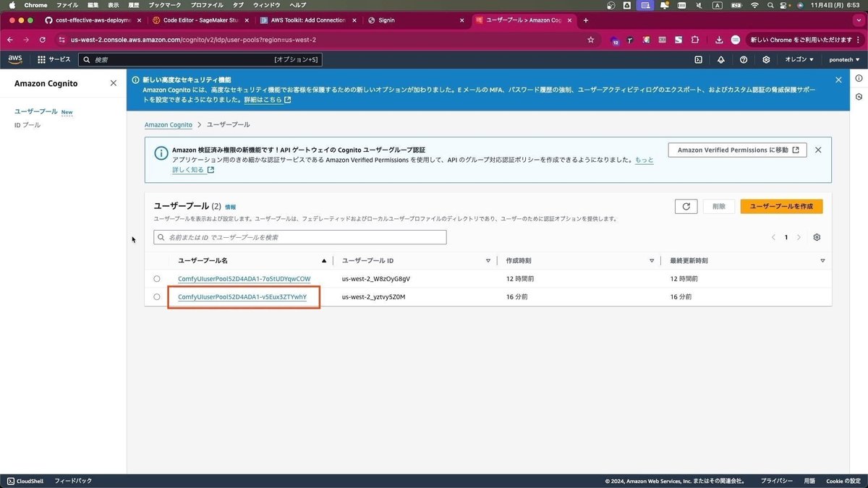Image resolution: width=868 pixels, height=488 pixels.
Task: Refresh the user pool list
Action: [686, 206]
